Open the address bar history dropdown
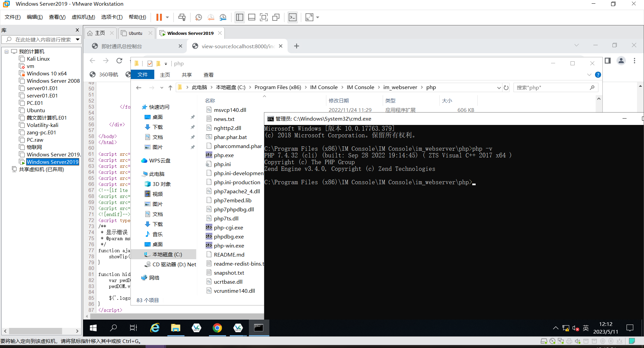 point(499,88)
